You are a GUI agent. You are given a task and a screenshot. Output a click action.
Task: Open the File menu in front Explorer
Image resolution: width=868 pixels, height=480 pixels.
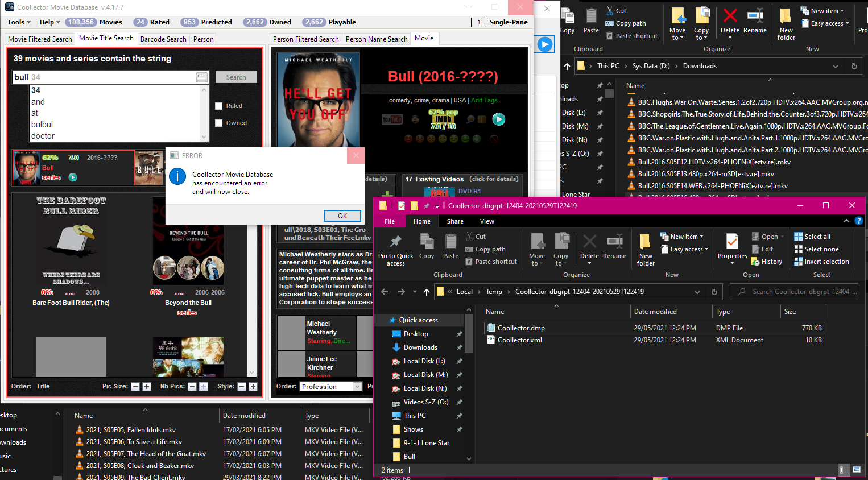pos(390,221)
